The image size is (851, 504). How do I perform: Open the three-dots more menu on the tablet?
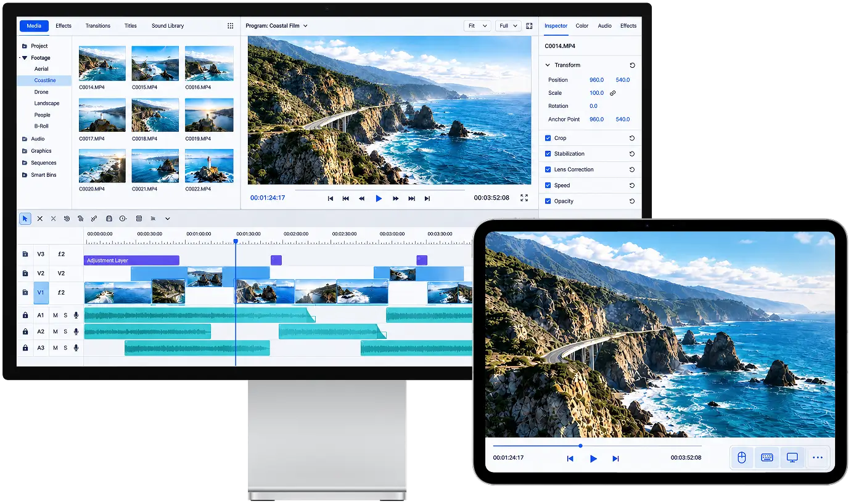click(x=818, y=458)
